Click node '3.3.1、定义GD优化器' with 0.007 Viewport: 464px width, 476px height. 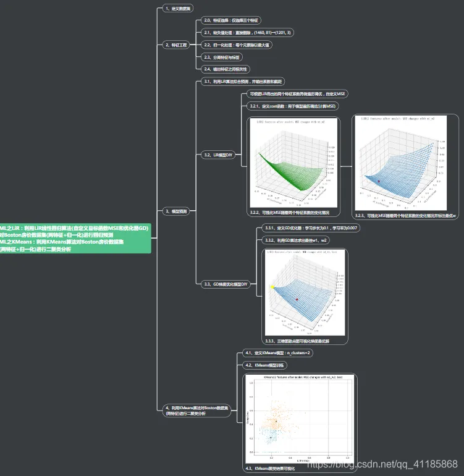[x=311, y=228]
